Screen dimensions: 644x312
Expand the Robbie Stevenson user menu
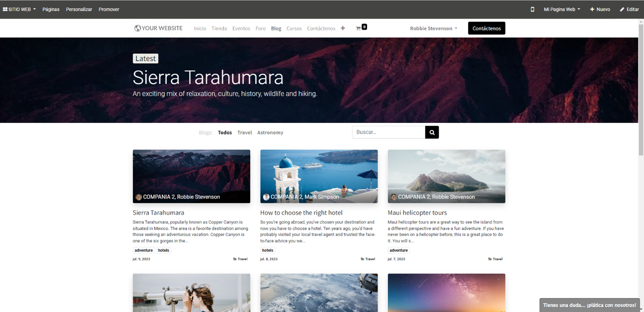(x=434, y=28)
